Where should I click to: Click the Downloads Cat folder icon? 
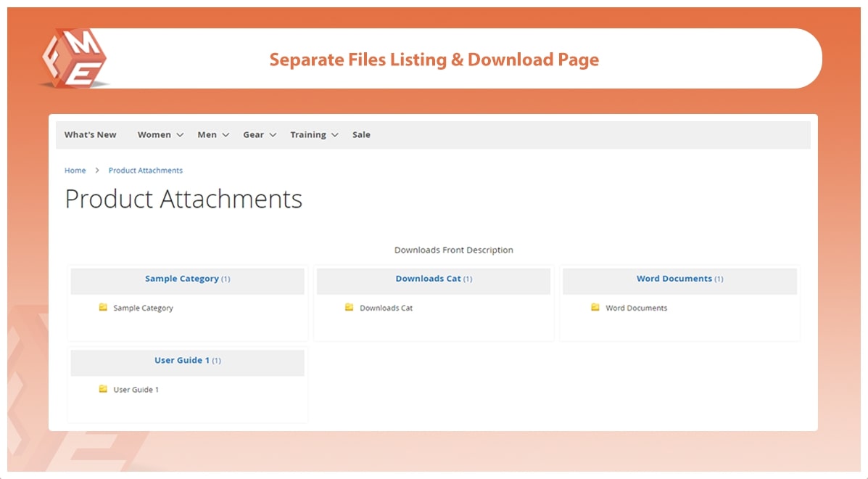point(349,308)
